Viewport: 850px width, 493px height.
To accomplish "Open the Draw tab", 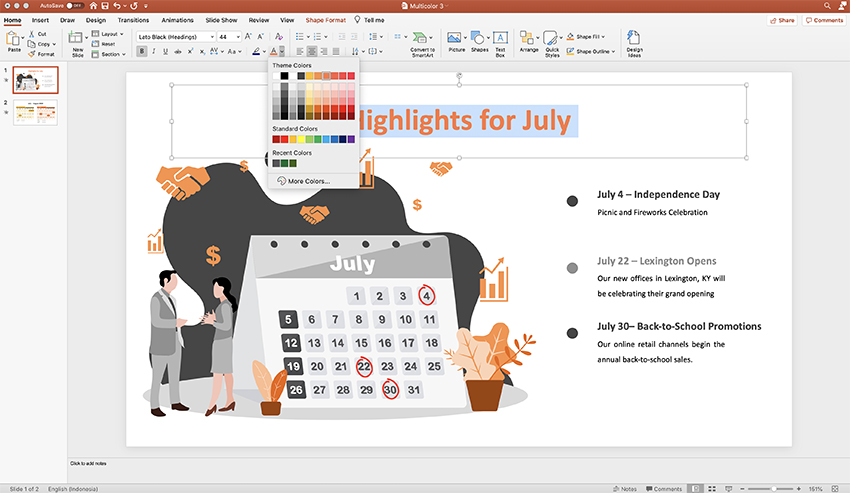I will pyautogui.click(x=67, y=20).
